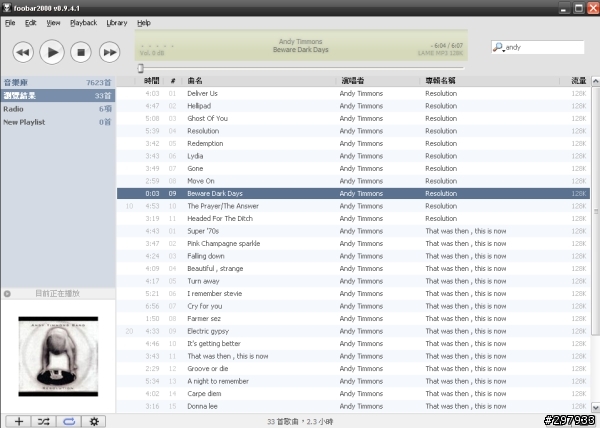
Task: Open the Edit menu
Action: click(x=31, y=23)
